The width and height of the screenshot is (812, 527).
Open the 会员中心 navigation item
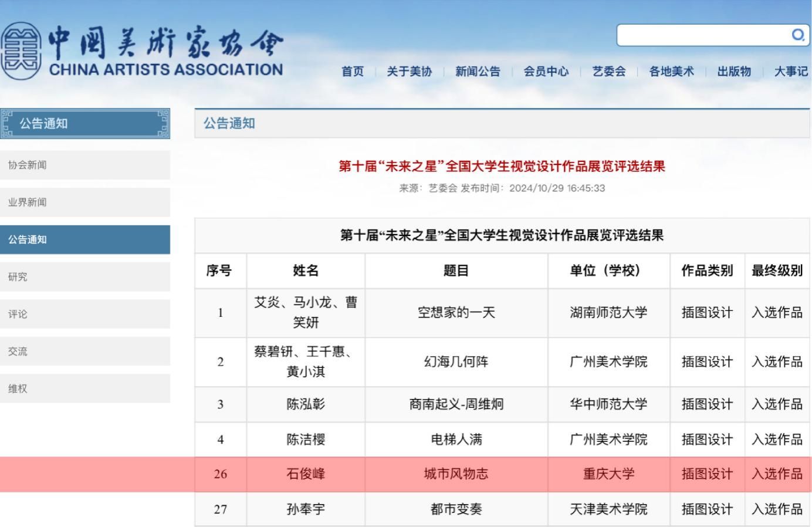coord(546,72)
